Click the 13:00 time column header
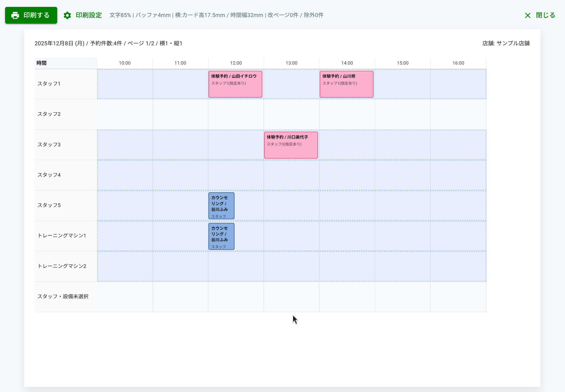This screenshot has width=565, height=392. click(291, 63)
